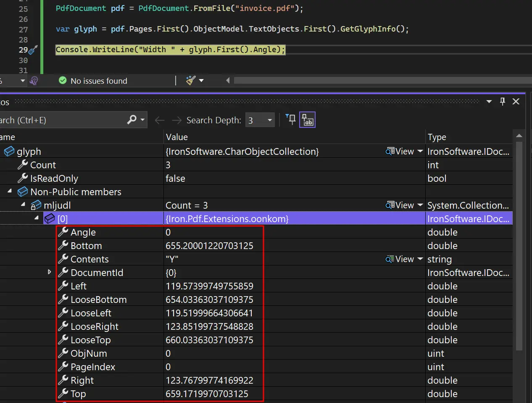532x403 pixels.
Task: Toggle the type names display button
Action: pyautogui.click(x=307, y=120)
